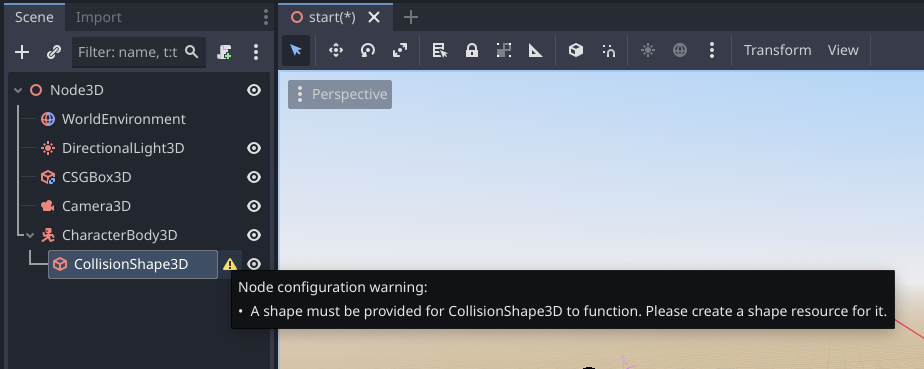Click the CharacterBody3D node icon
924x369 pixels.
point(48,235)
